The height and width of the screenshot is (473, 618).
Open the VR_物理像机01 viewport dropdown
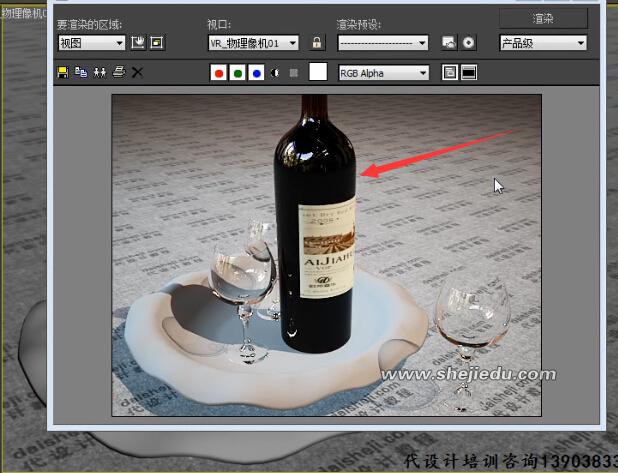click(253, 43)
